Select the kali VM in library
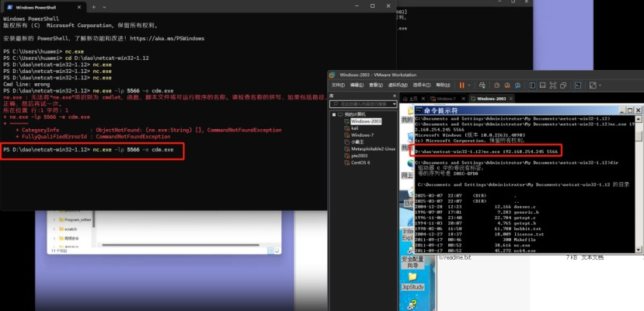 (354, 128)
